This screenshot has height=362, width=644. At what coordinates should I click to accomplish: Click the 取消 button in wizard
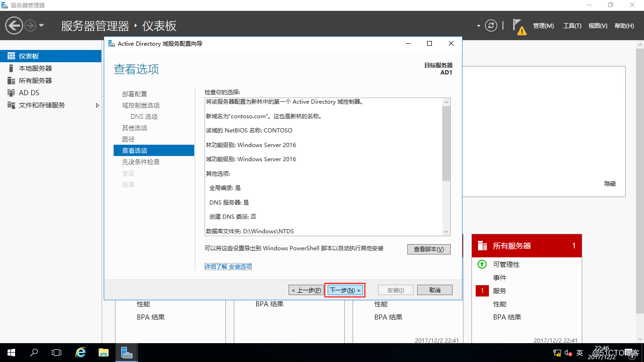click(435, 290)
